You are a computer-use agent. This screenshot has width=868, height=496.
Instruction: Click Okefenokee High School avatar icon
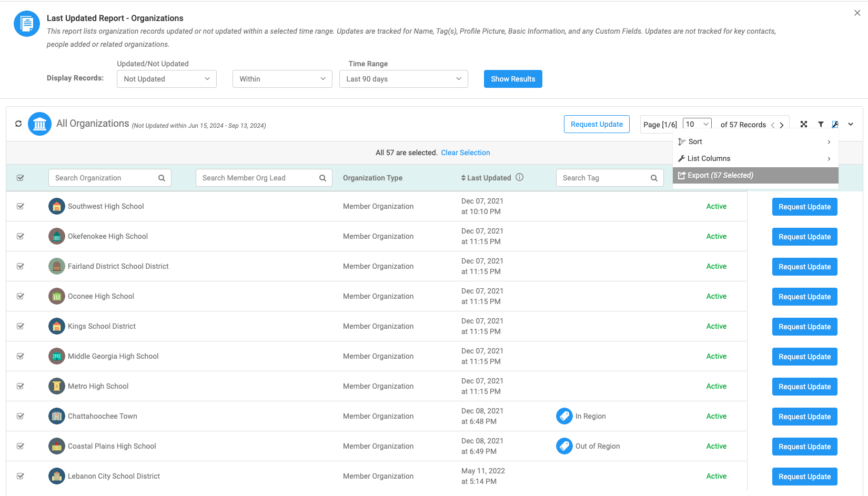point(57,236)
